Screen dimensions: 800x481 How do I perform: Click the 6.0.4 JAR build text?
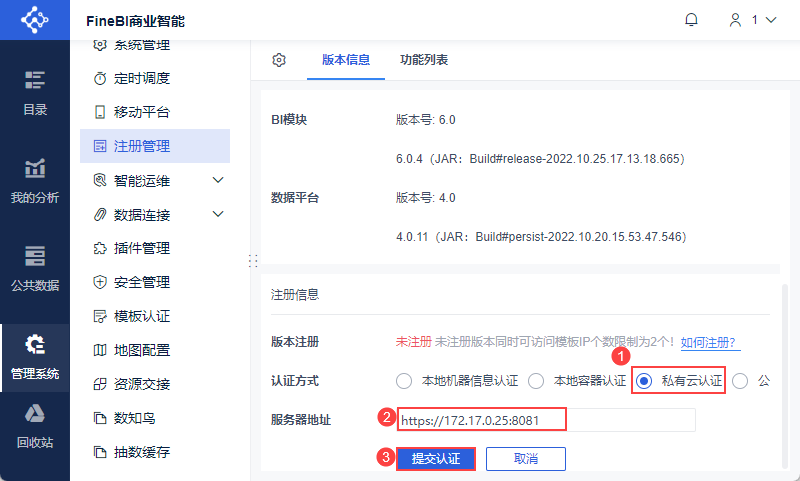click(x=540, y=159)
